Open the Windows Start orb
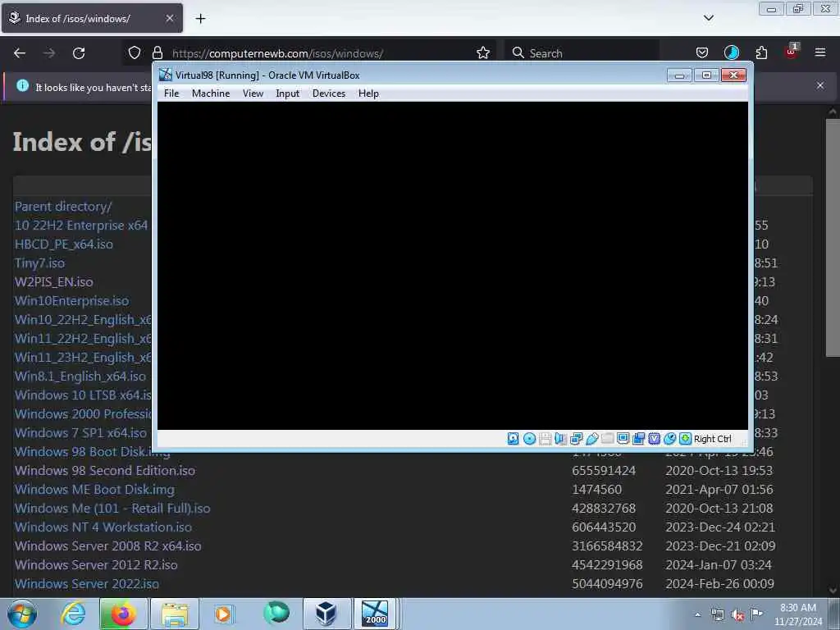Viewport: 840px width, 630px height. pos(22,614)
